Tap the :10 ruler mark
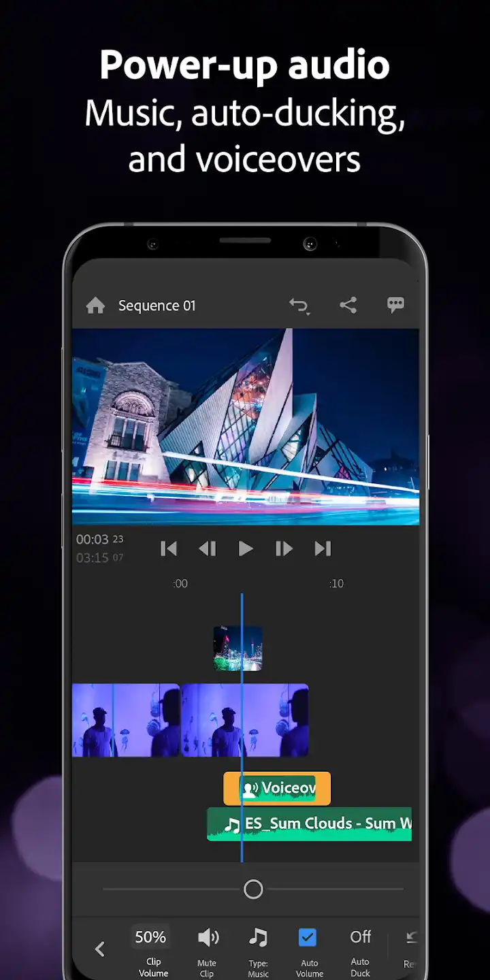490x980 pixels. (336, 584)
